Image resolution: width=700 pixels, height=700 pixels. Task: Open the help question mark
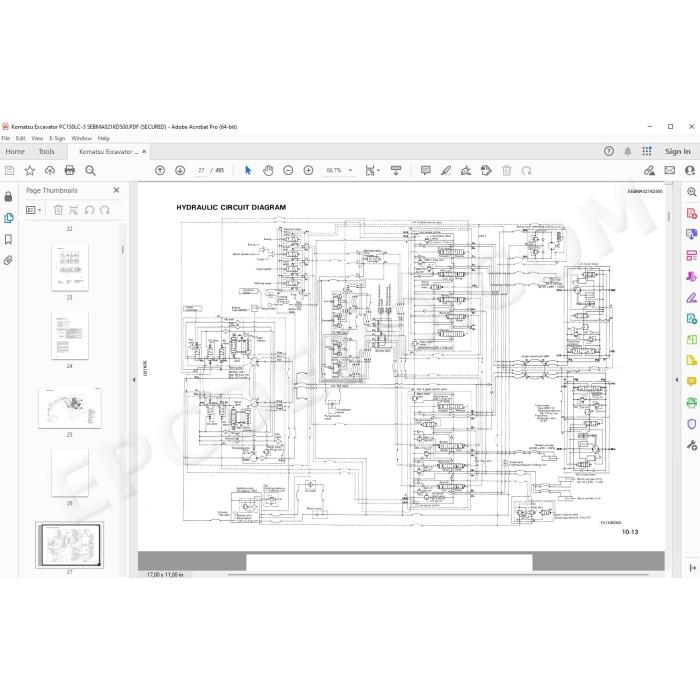[x=609, y=151]
